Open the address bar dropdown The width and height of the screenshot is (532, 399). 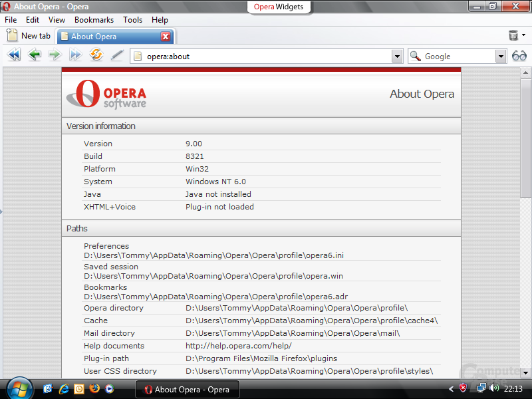[397, 56]
